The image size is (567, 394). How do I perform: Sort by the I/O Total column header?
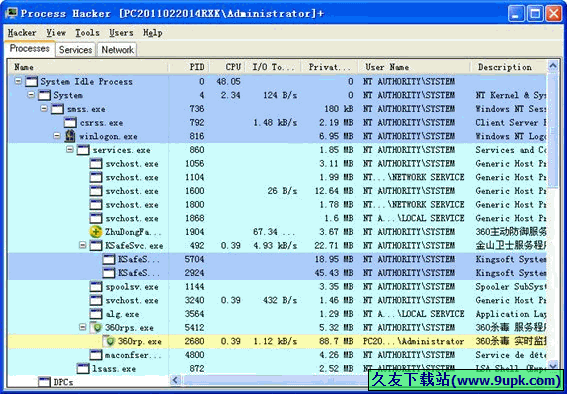pyautogui.click(x=273, y=67)
